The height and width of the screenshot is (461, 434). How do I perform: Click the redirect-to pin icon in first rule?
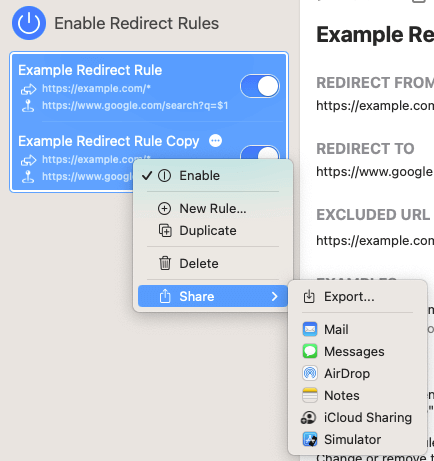(x=28, y=106)
